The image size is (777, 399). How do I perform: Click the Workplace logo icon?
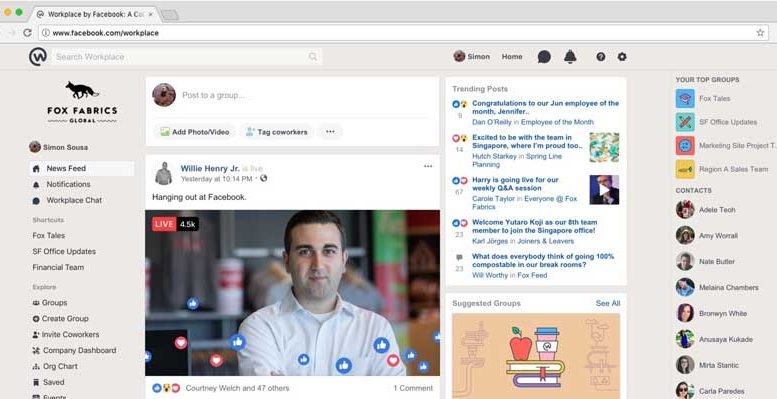click(38, 57)
